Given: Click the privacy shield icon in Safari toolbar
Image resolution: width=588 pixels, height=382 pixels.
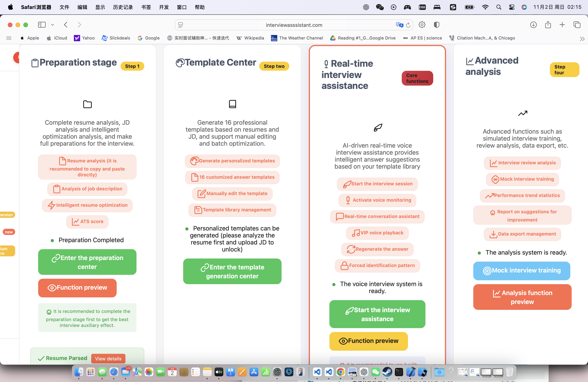Looking at the screenshot, I should click(437, 25).
